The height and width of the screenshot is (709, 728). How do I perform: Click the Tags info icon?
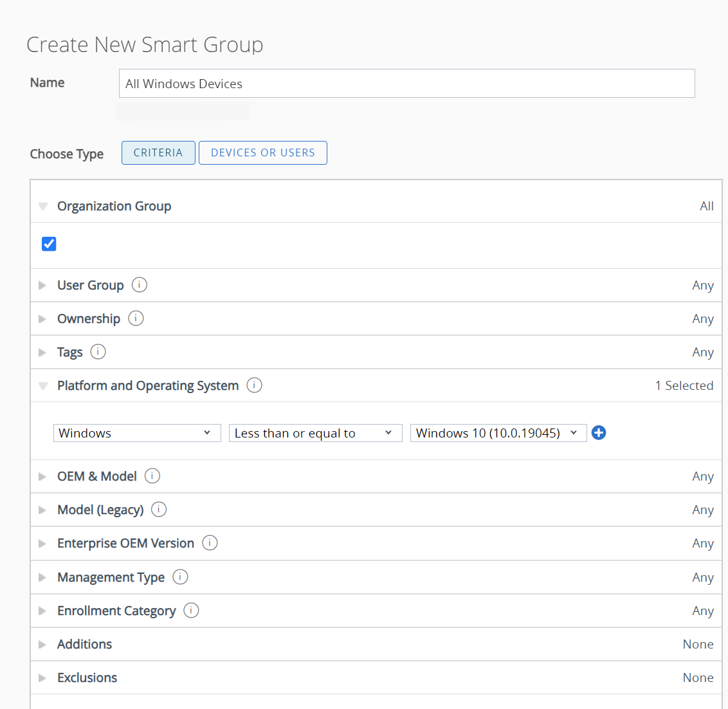(98, 351)
